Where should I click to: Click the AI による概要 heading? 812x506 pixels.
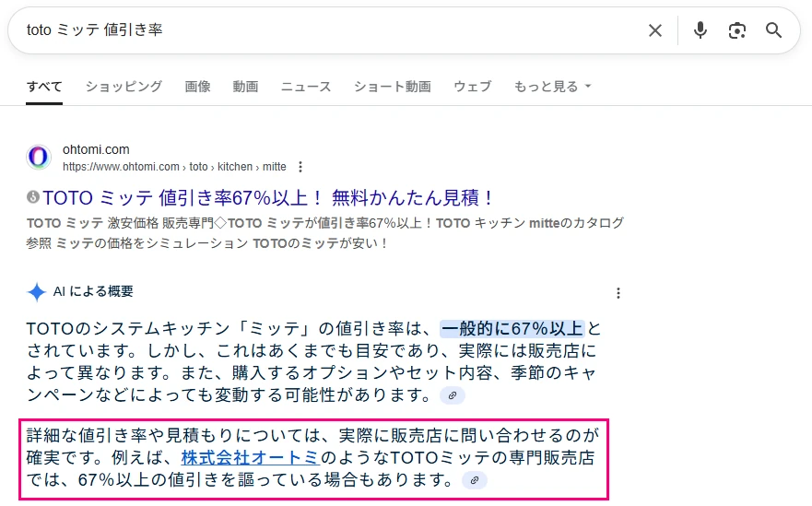[93, 291]
